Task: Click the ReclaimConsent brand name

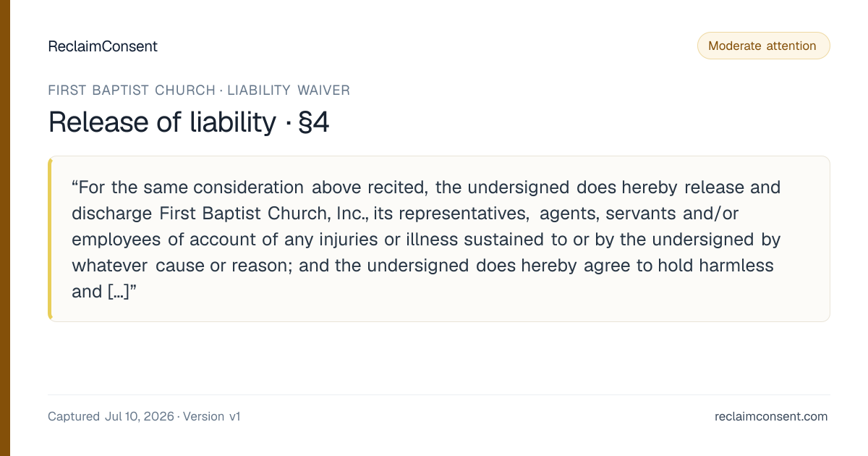Action: pos(103,46)
